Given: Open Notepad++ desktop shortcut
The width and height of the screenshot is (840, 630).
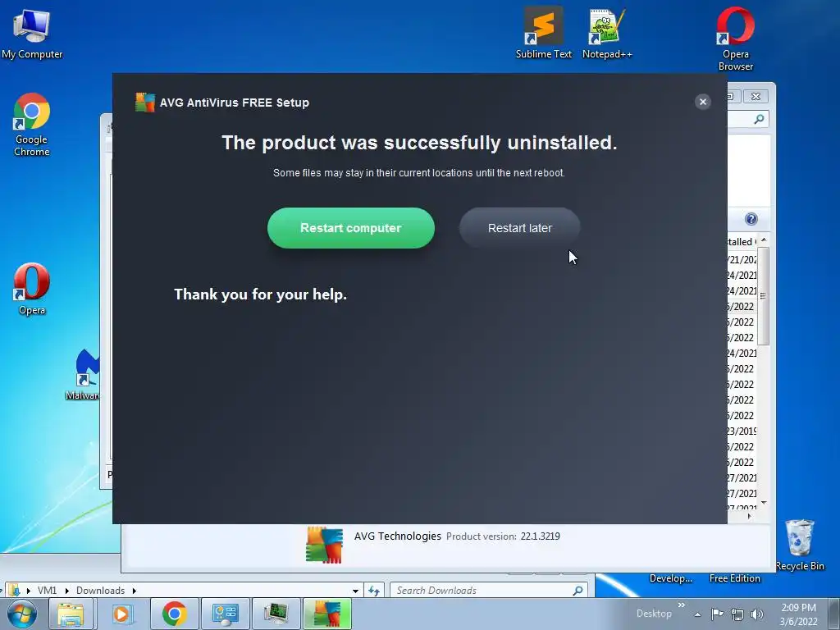Looking at the screenshot, I should point(607,33).
